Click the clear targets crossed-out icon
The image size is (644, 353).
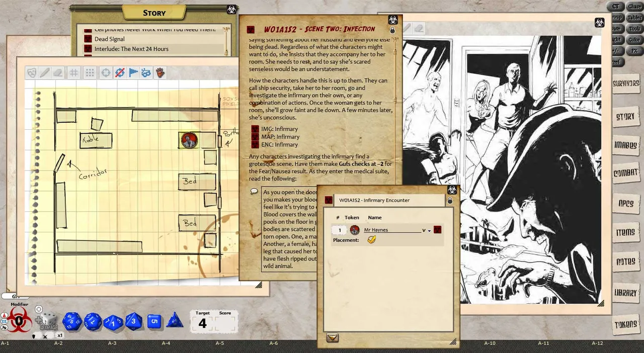pos(119,73)
